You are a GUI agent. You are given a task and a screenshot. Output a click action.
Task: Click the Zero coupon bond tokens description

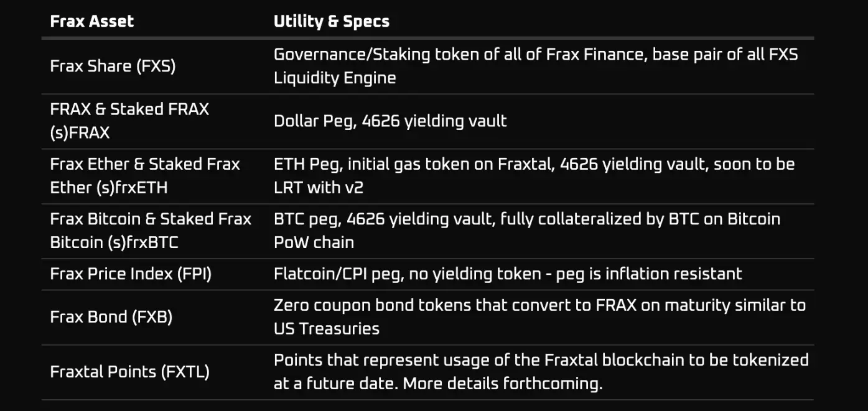click(x=539, y=305)
